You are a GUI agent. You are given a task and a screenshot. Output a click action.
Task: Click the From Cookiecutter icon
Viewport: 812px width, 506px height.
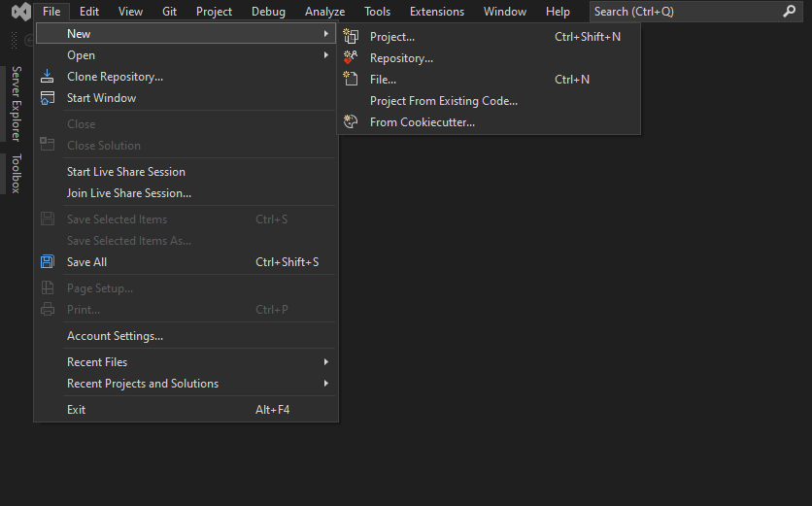351,122
